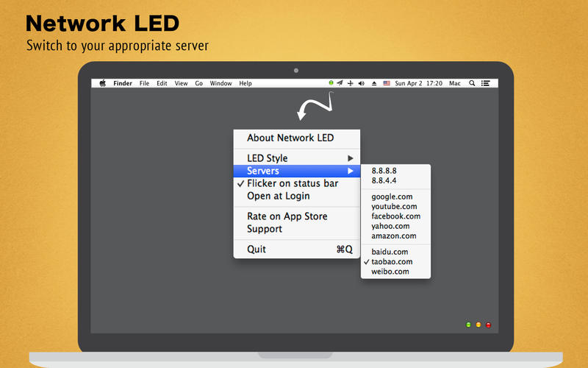588x368 pixels.
Task: Expand the Servers submenu
Action: coord(297,171)
